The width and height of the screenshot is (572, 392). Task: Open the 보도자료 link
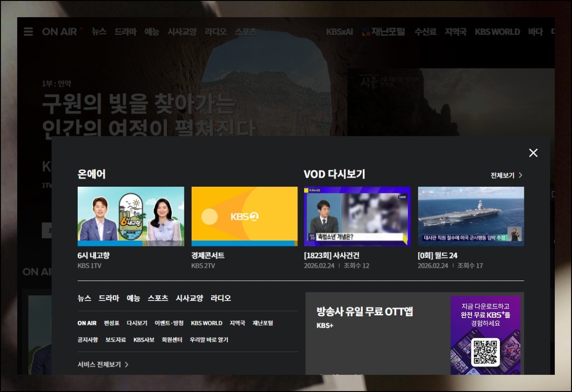tap(116, 340)
